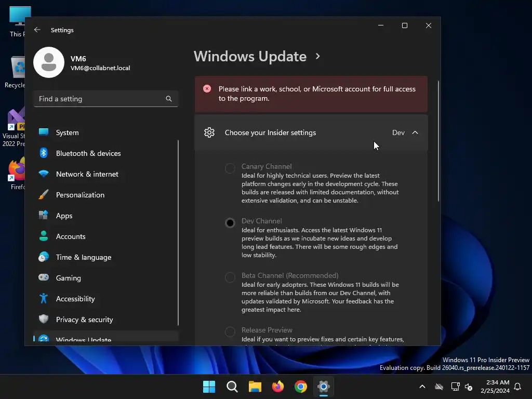The height and width of the screenshot is (399, 532).
Task: Click the Dev value next to Insider settings
Action: pyautogui.click(x=398, y=132)
